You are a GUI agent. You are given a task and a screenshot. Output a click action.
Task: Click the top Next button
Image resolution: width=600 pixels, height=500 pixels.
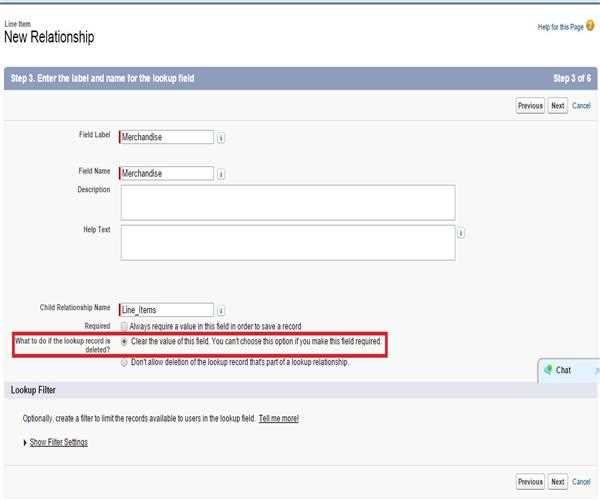(x=558, y=105)
